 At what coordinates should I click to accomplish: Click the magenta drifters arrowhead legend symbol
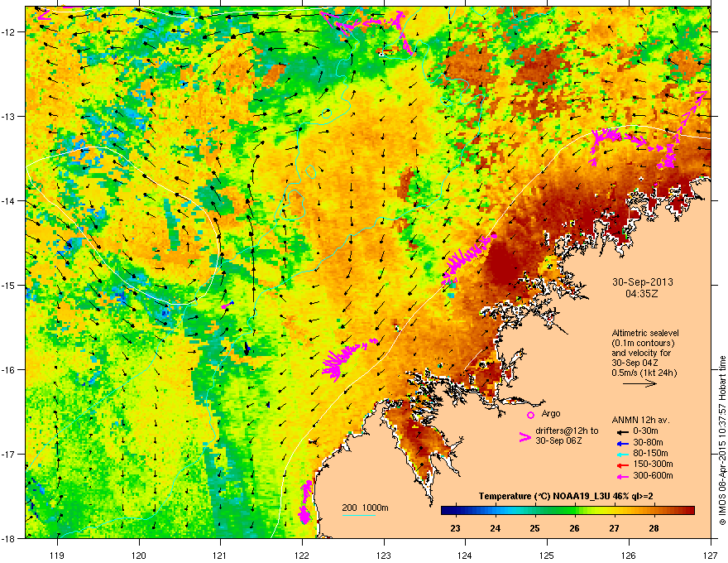pyautogui.click(x=524, y=437)
